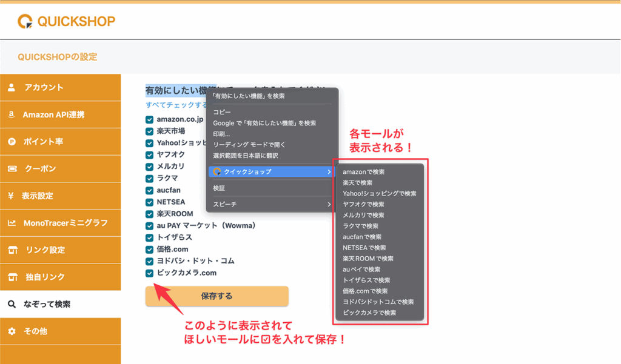Disable the aucfan checkbox
Screen dimensions: 621x364
[149, 190]
